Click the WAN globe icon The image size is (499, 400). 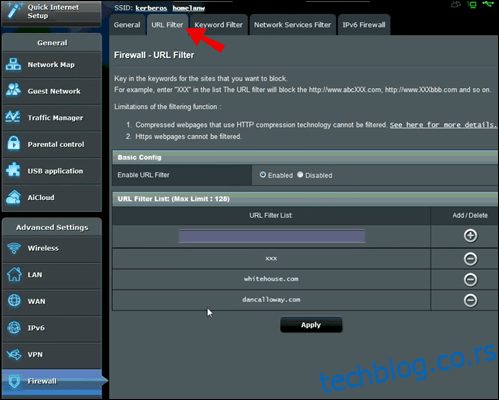tap(14, 301)
